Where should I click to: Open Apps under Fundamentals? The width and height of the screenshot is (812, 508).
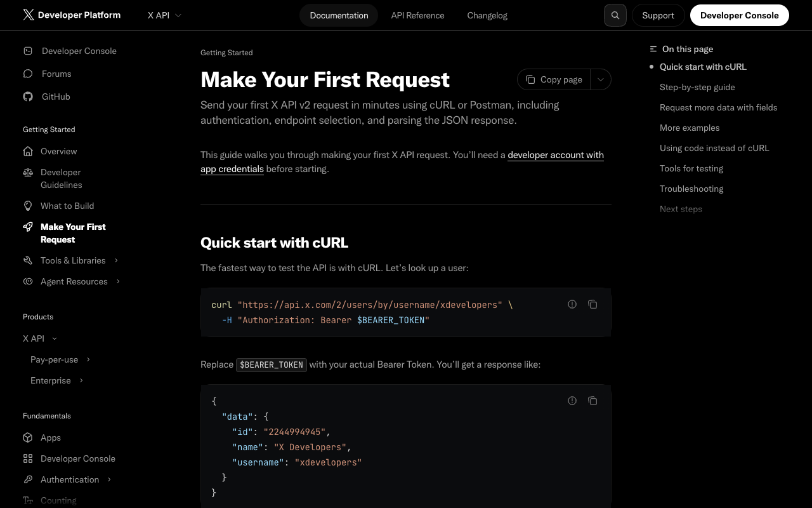[51, 438]
